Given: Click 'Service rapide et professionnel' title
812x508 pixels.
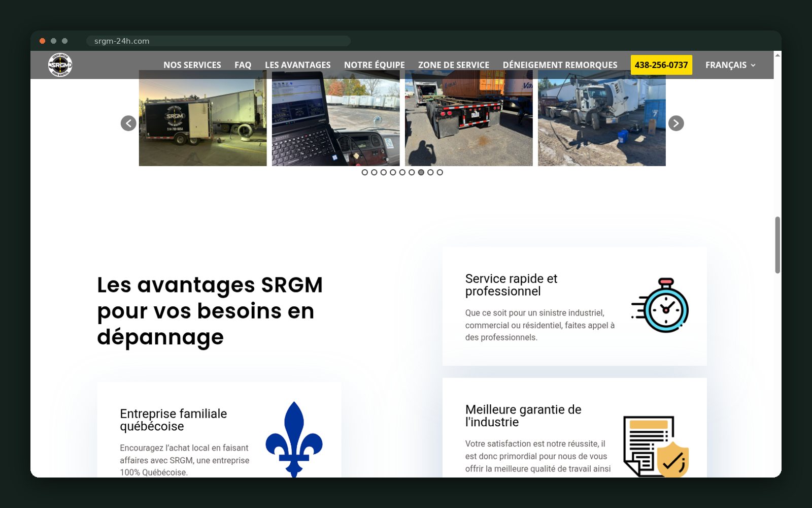Looking at the screenshot, I should click(x=511, y=285).
